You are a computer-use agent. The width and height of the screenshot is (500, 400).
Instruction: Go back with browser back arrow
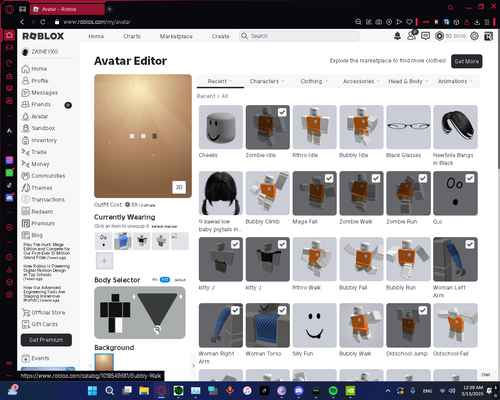[22, 22]
